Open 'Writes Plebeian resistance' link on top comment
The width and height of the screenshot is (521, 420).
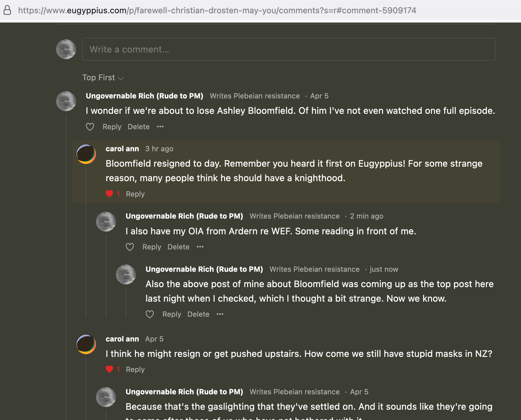click(x=255, y=96)
